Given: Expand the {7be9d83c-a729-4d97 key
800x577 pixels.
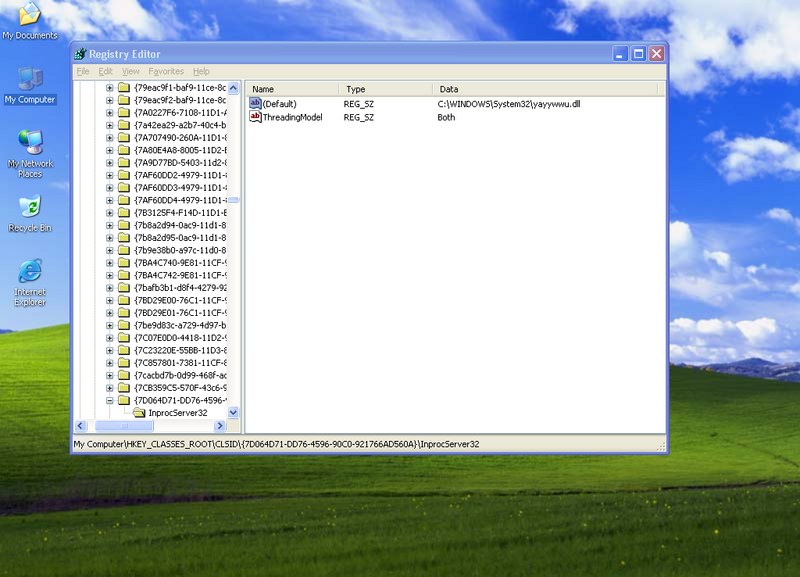Looking at the screenshot, I should 110,325.
